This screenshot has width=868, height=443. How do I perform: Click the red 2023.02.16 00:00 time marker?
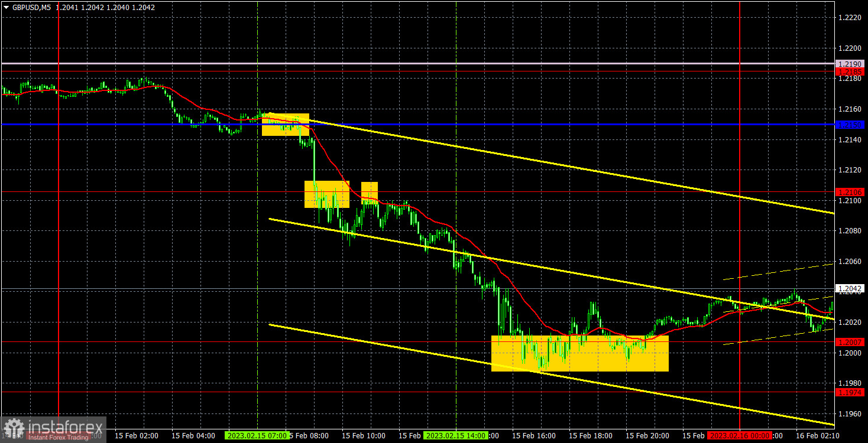740,435
